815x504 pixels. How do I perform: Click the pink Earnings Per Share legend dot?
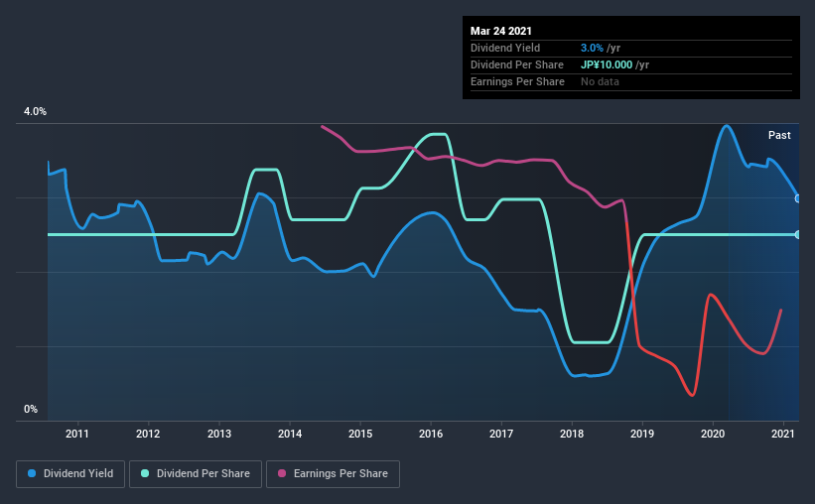tap(282, 473)
